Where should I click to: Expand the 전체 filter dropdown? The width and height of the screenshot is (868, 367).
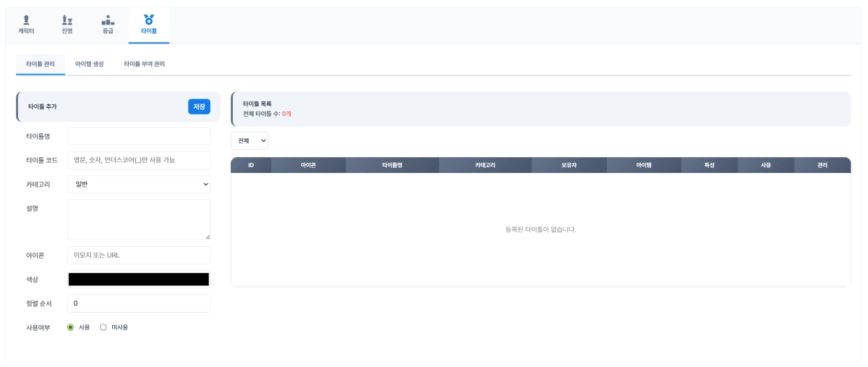point(249,140)
